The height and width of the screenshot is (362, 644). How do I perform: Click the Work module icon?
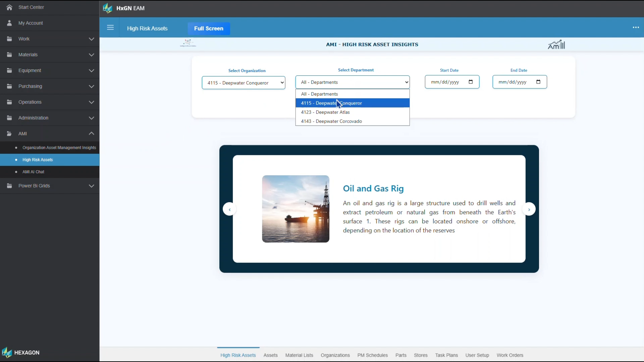(x=9, y=39)
